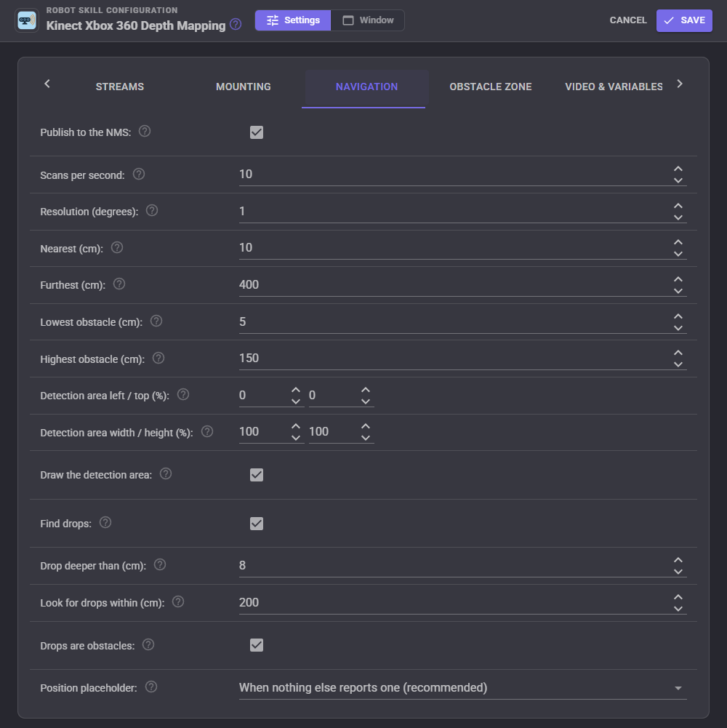Show help for Position placeholder
Image resolution: width=727 pixels, height=728 pixels.
pyautogui.click(x=151, y=687)
